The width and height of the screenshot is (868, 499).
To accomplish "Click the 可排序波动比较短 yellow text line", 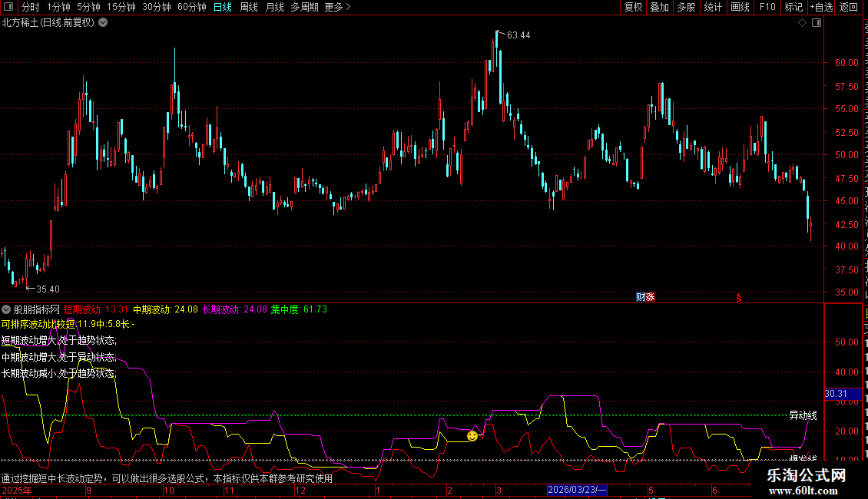I will (68, 324).
